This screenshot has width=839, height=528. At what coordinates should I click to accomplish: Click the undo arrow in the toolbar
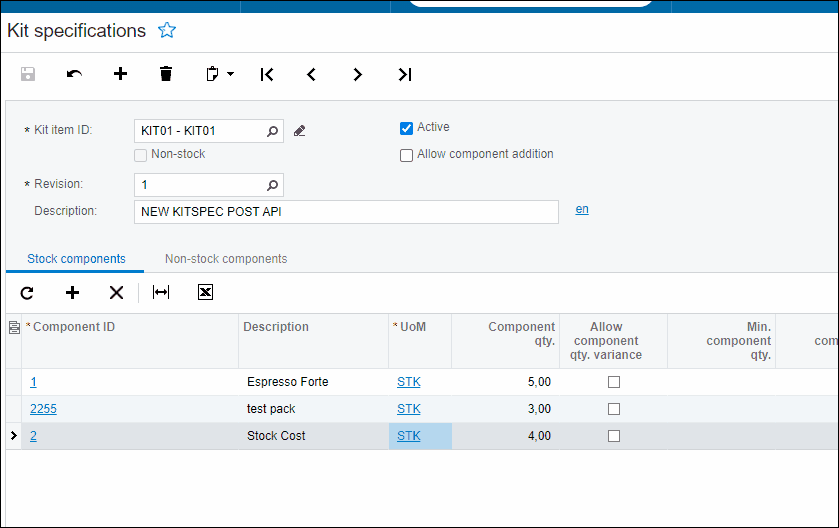74,74
